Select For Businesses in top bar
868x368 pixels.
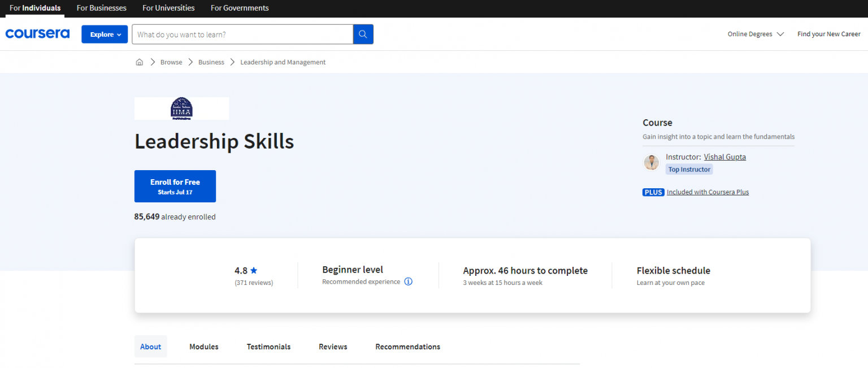(x=102, y=8)
